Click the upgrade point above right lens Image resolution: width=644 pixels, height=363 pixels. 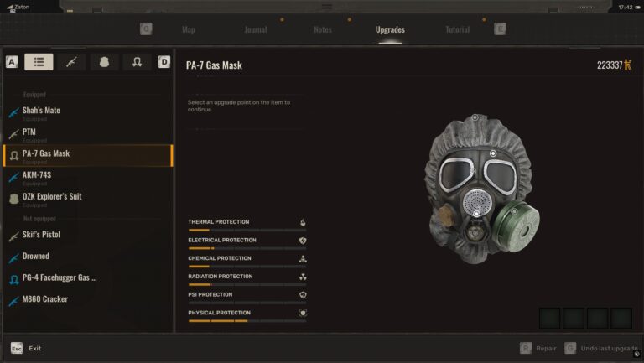click(493, 153)
